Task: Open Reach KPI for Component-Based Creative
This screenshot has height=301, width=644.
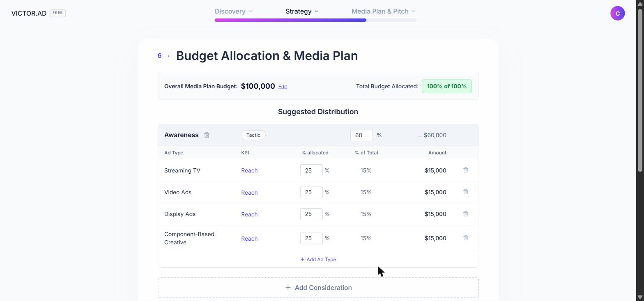Action: click(249, 239)
